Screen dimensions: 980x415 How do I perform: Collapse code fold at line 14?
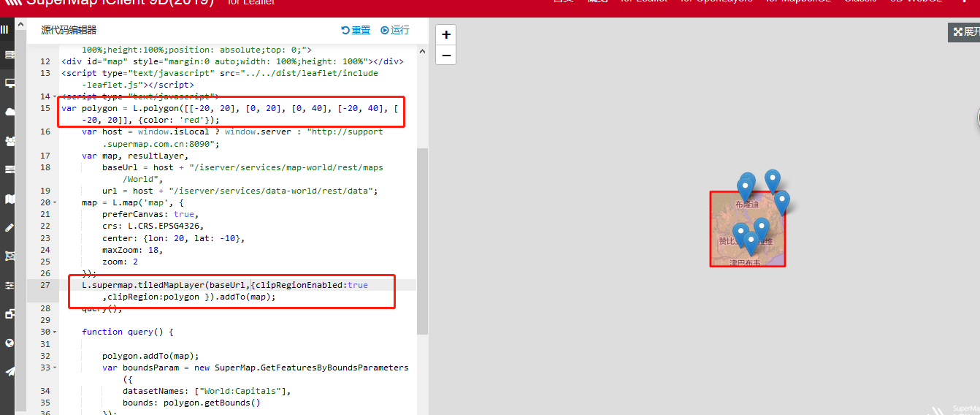click(56, 97)
